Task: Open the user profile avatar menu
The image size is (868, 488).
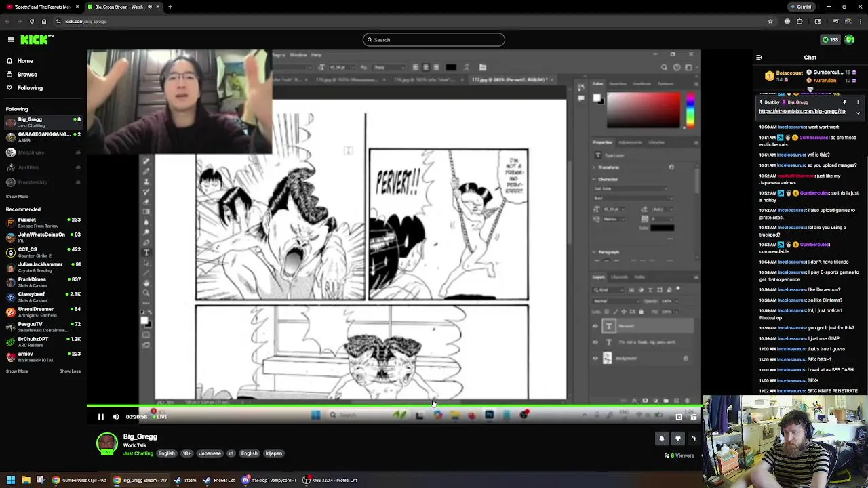Action: (850, 40)
